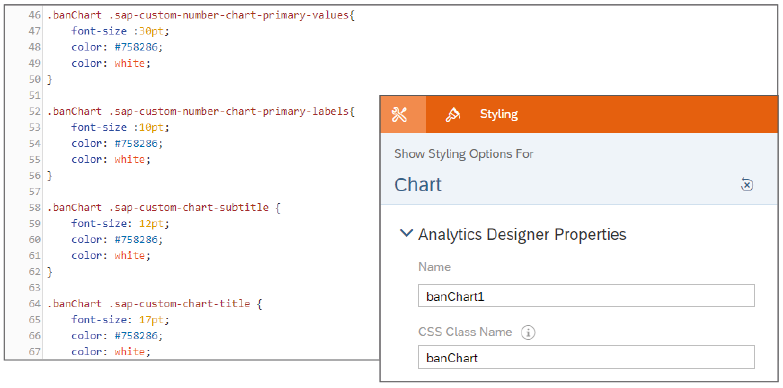Click line 58 chart-subtitle selector

click(164, 207)
